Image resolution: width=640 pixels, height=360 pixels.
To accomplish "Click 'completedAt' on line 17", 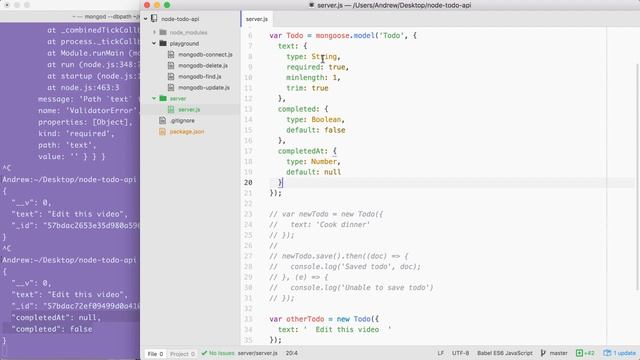I will (x=301, y=151).
